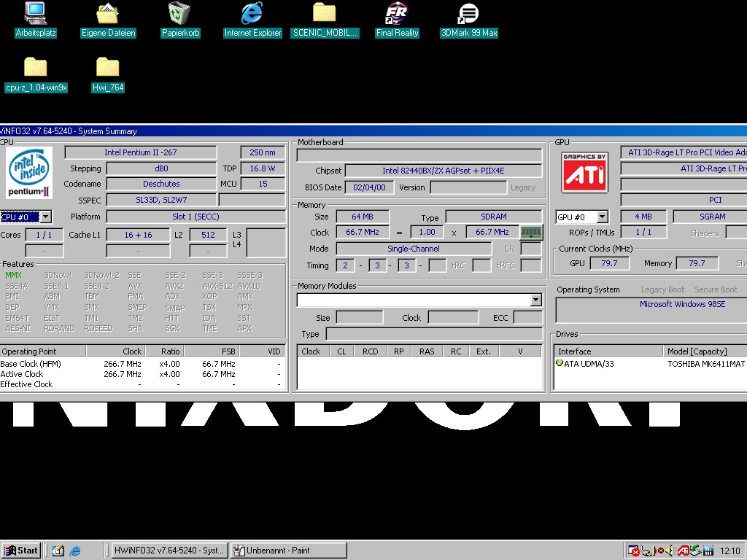
Task: Click the speaker volume tray icon
Action: tap(670, 551)
